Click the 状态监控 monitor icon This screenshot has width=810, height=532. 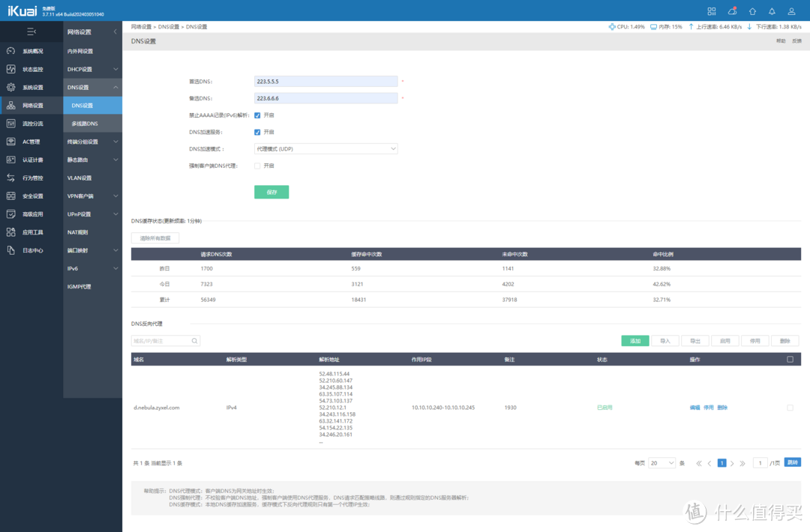10,69
